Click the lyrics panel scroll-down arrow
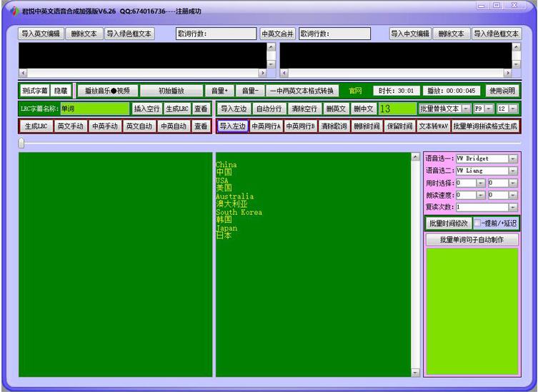 [415, 372]
